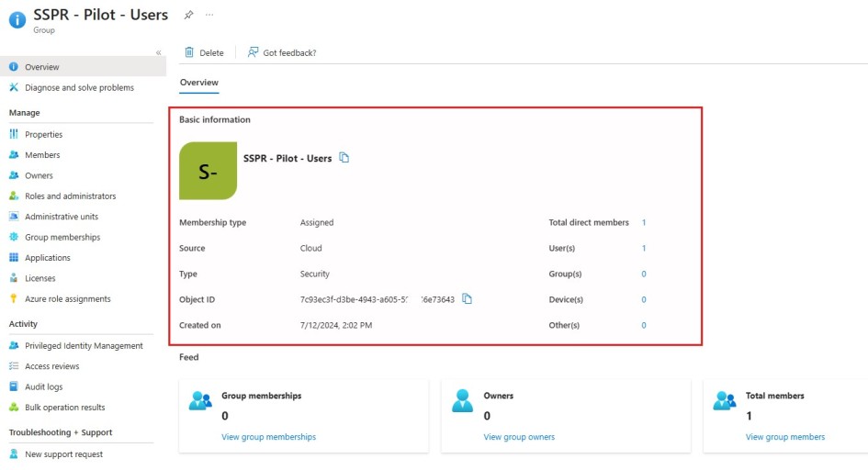Open Got feedback? link text

289,52
